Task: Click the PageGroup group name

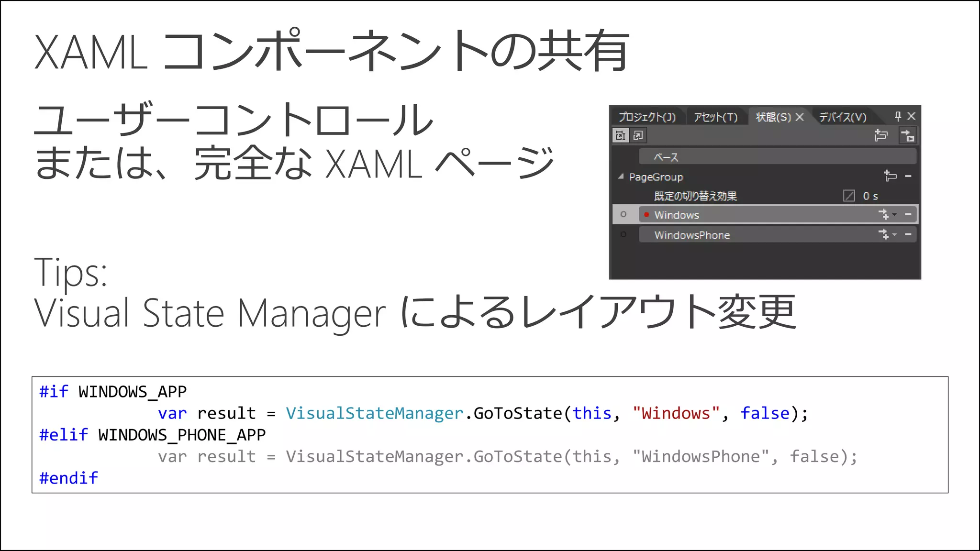Action: tap(656, 177)
